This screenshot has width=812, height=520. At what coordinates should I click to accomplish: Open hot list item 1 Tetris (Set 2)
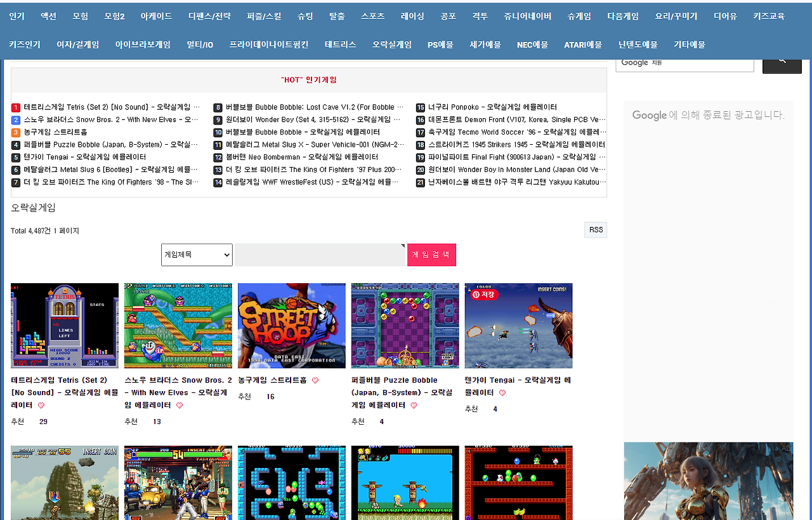(112, 107)
